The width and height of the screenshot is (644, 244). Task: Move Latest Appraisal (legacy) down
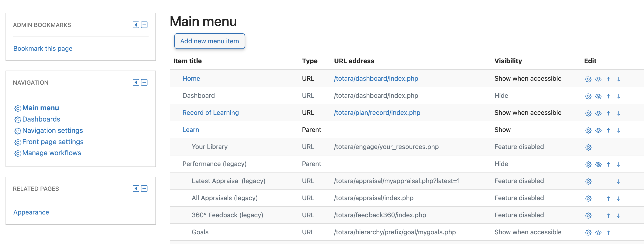(x=618, y=182)
